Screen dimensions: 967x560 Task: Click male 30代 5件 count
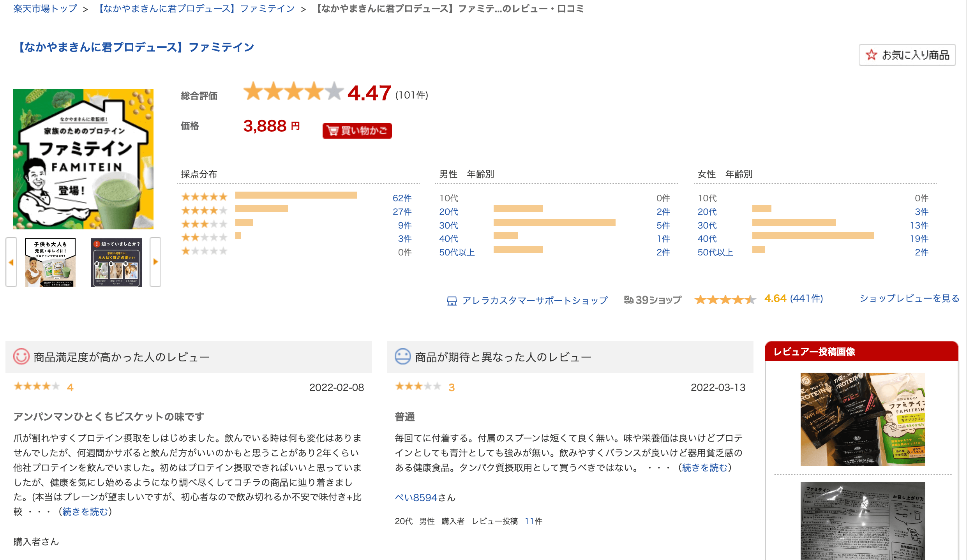click(x=663, y=225)
